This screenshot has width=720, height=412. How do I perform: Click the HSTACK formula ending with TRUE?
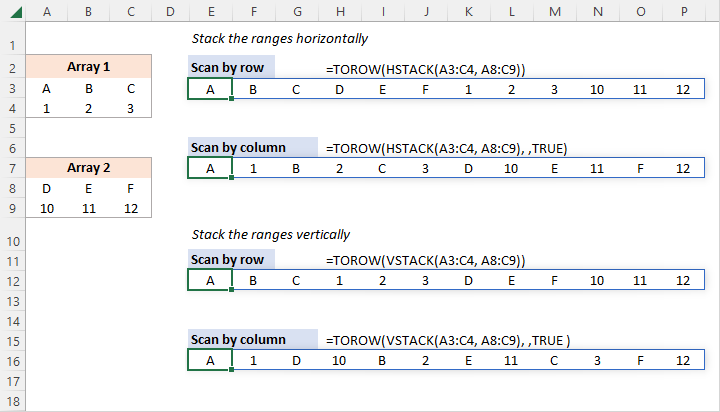click(446, 148)
